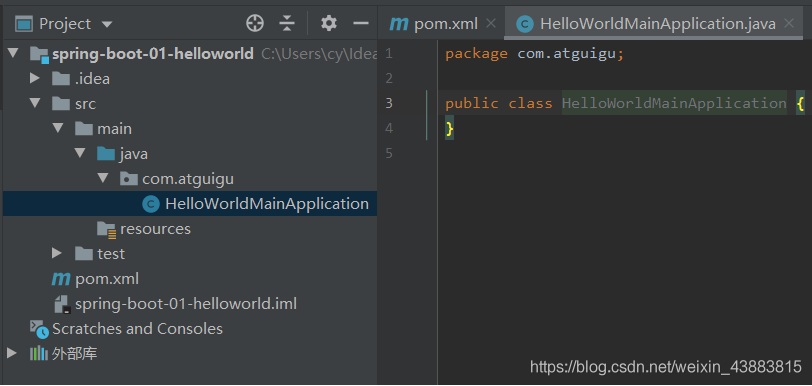Click the opening brace on line 3
The height and width of the screenshot is (386, 812).
coord(801,104)
